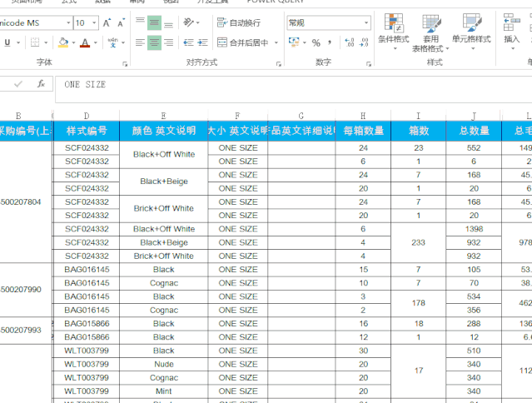Image resolution: width=532 pixels, height=403 pixels.
Task: Select column H header
Action: point(363,116)
